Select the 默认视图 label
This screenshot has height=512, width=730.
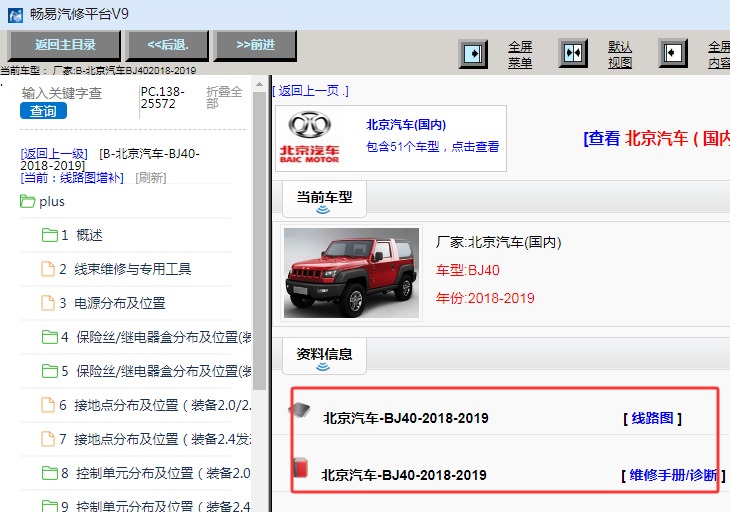click(x=620, y=54)
